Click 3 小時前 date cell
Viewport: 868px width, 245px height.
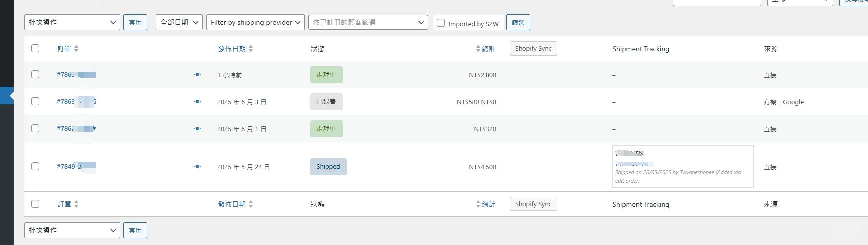[229, 75]
